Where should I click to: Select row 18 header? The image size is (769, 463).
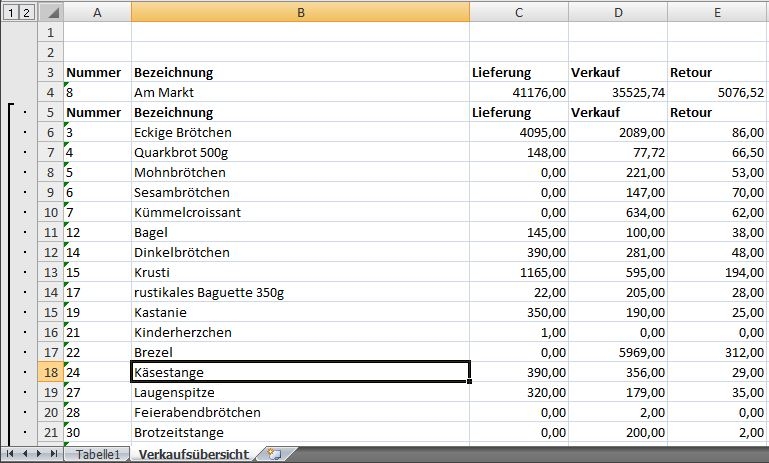point(50,372)
